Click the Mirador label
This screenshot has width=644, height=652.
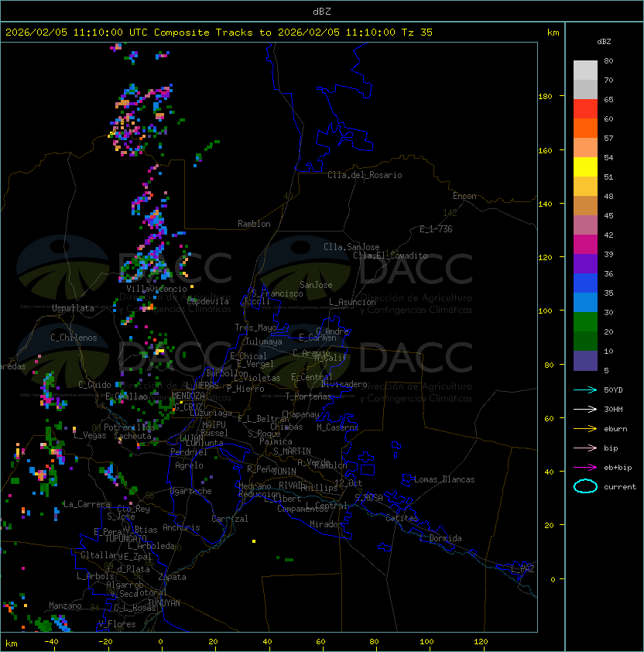pyautogui.click(x=326, y=524)
